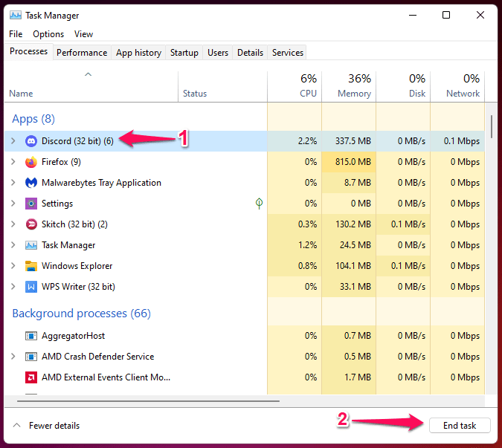The height and width of the screenshot is (448, 502).
Task: Click the Skitch app icon
Action: (31, 224)
